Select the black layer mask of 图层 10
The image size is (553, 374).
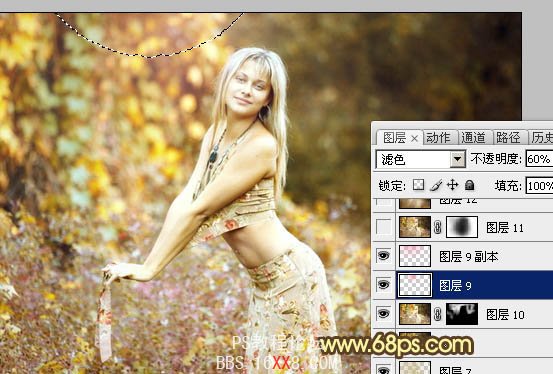[462, 314]
